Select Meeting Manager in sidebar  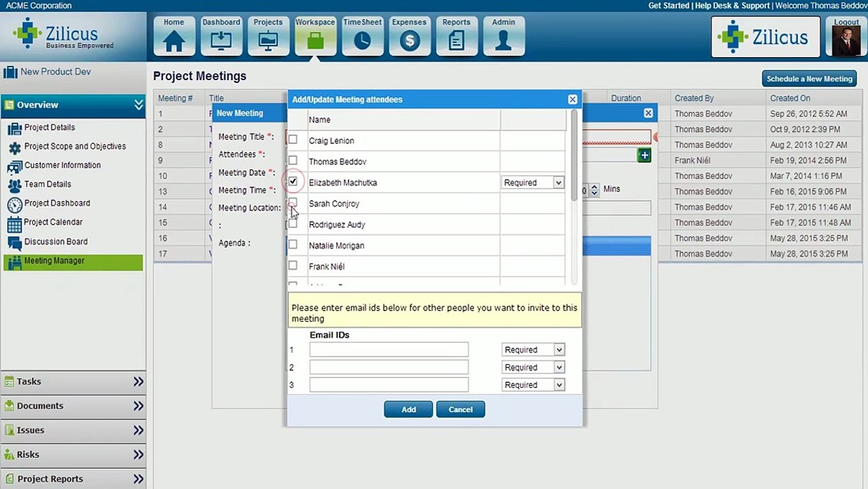tap(73, 261)
